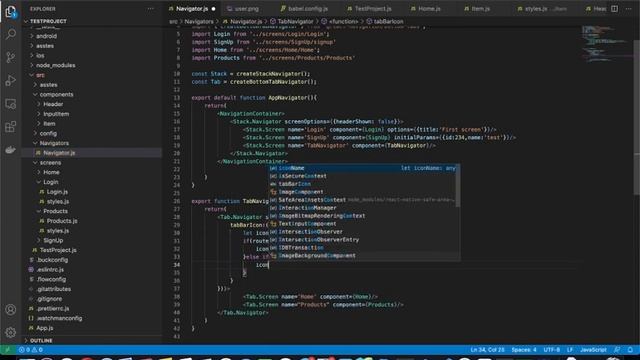640x360 pixels.
Task: Open Navigator.js in the file tree
Action: coord(59,153)
